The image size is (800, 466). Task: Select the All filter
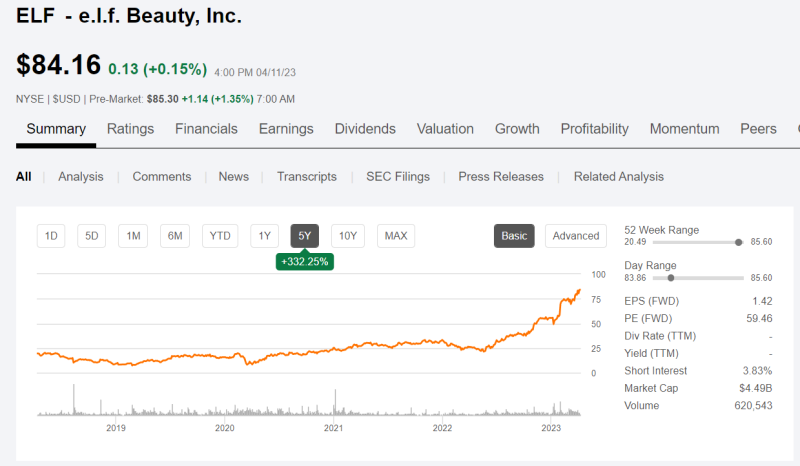point(23,177)
